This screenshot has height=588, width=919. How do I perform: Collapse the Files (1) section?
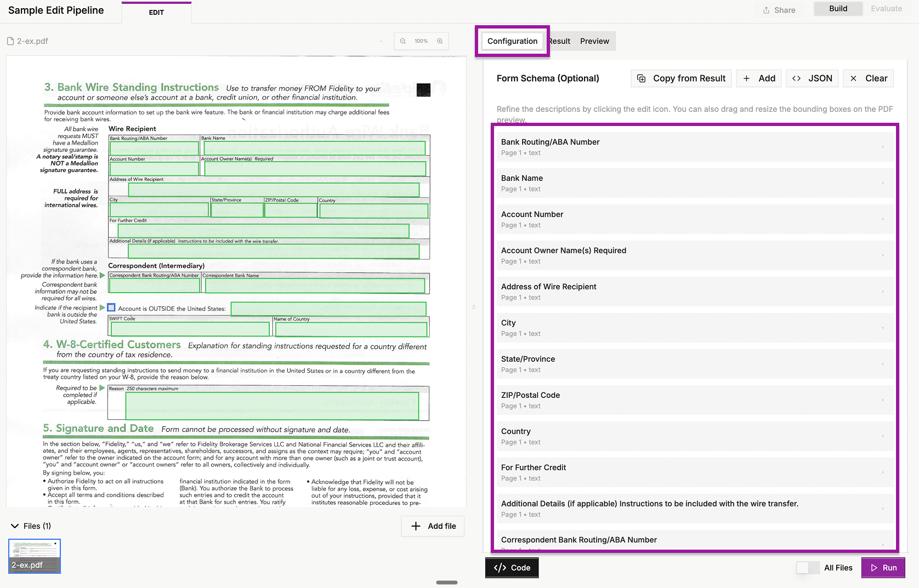tap(31, 526)
